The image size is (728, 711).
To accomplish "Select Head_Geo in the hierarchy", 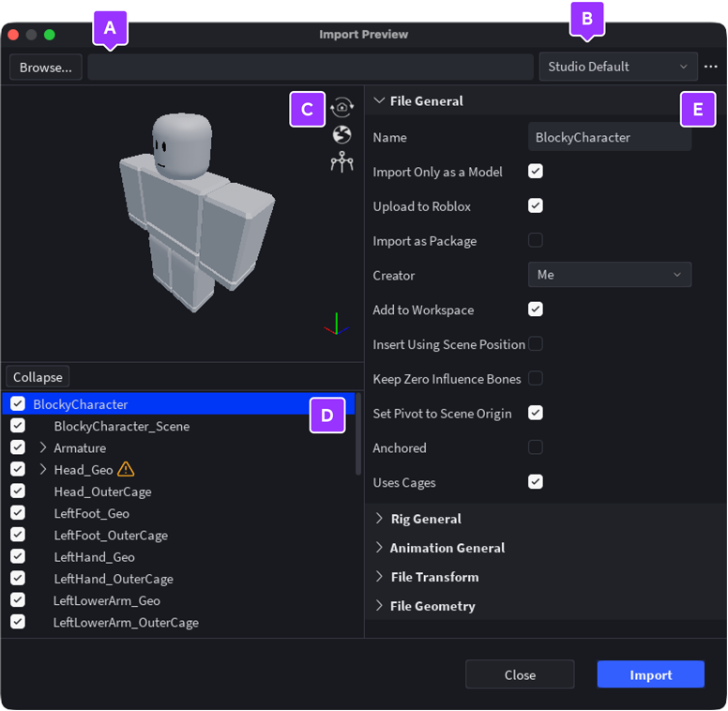I will click(x=83, y=470).
